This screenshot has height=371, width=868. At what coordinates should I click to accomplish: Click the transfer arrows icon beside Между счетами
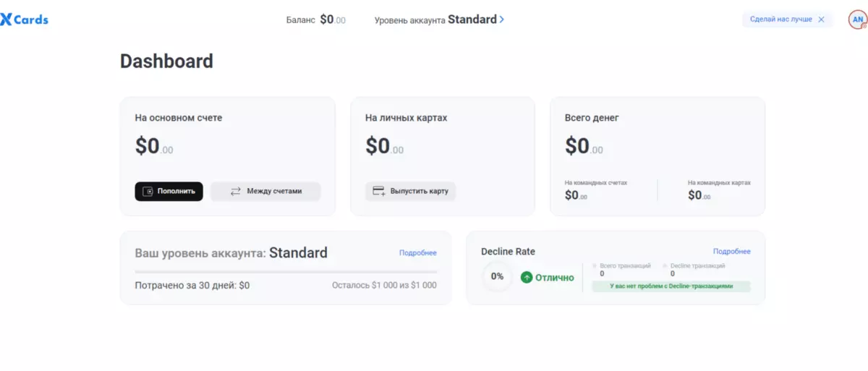235,192
